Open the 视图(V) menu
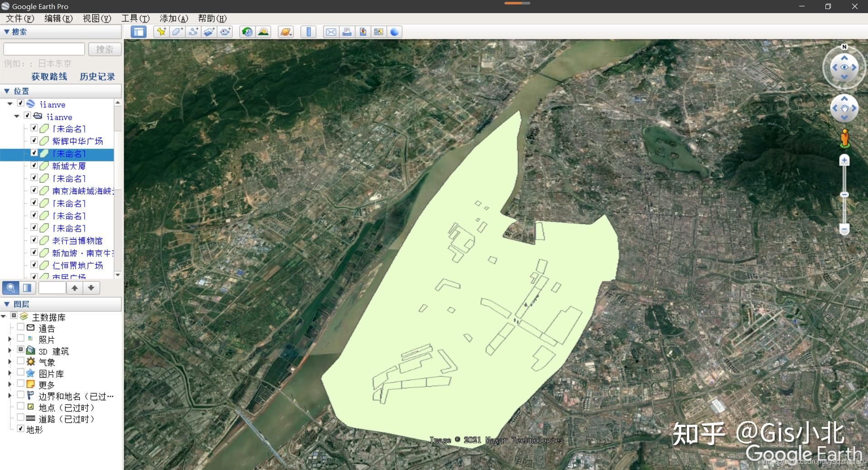 pyautogui.click(x=97, y=19)
